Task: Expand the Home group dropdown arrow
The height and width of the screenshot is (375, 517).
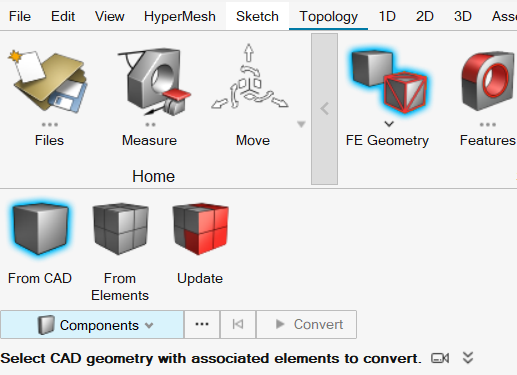Action: tap(301, 124)
